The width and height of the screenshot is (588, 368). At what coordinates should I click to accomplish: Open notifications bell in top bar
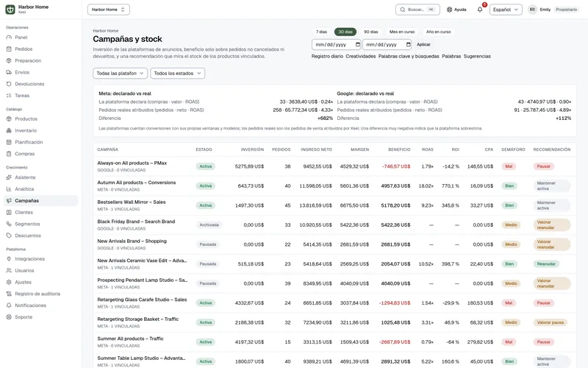click(480, 10)
